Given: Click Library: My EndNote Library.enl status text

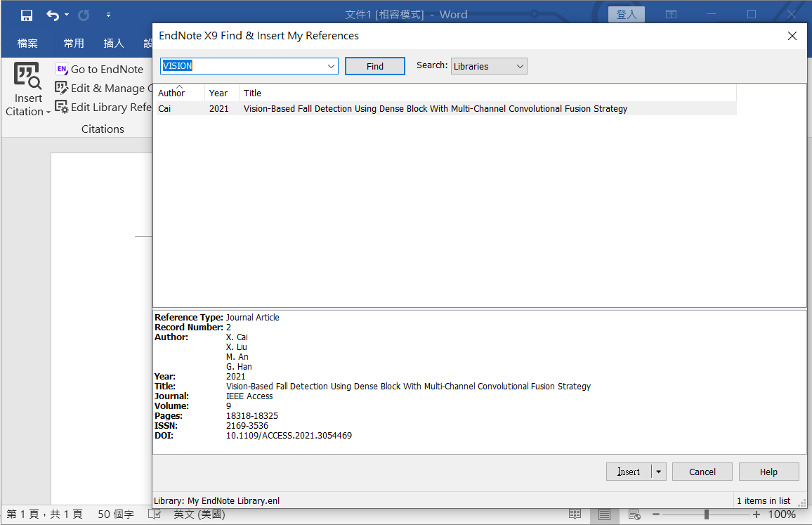Looking at the screenshot, I should point(216,500).
